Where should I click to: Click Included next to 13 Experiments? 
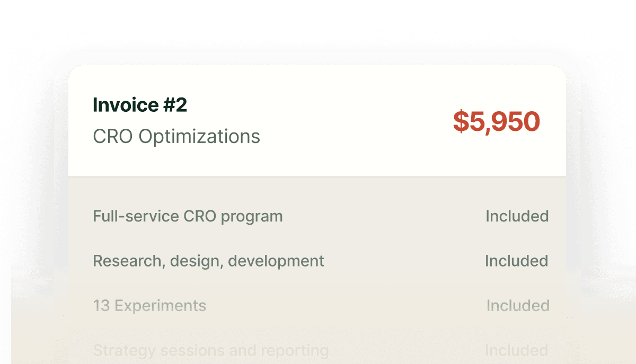(x=517, y=306)
